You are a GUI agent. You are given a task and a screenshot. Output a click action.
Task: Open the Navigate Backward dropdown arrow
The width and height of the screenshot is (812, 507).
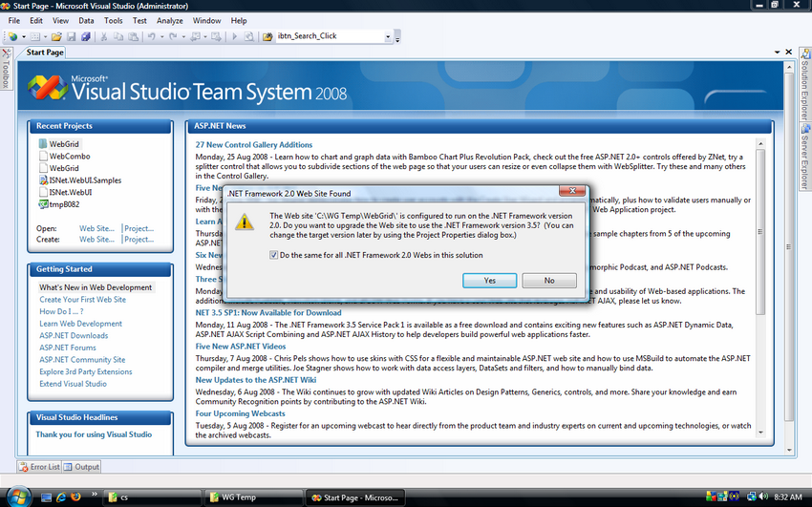point(205,36)
